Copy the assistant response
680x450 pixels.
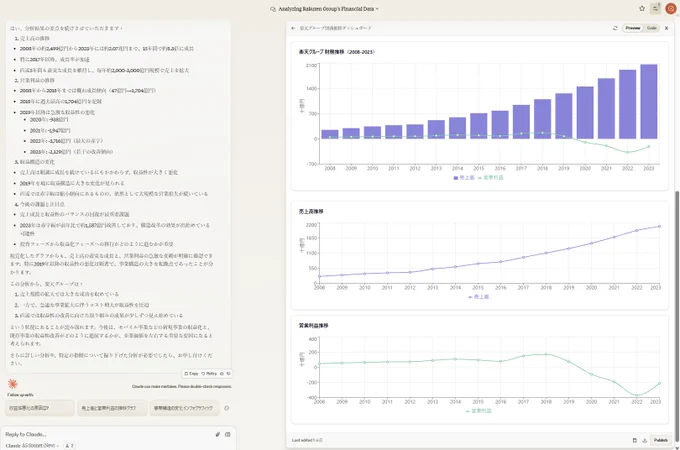191,374
